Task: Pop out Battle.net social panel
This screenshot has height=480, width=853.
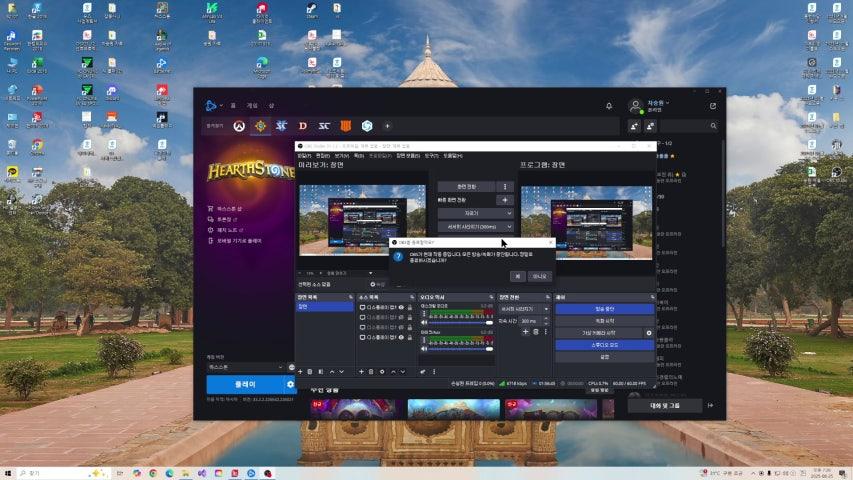Action: (713, 106)
